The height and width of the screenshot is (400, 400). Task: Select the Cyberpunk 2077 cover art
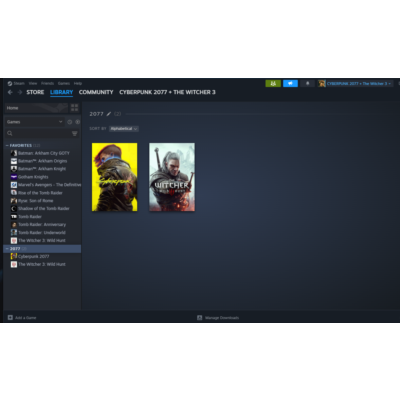[114, 177]
